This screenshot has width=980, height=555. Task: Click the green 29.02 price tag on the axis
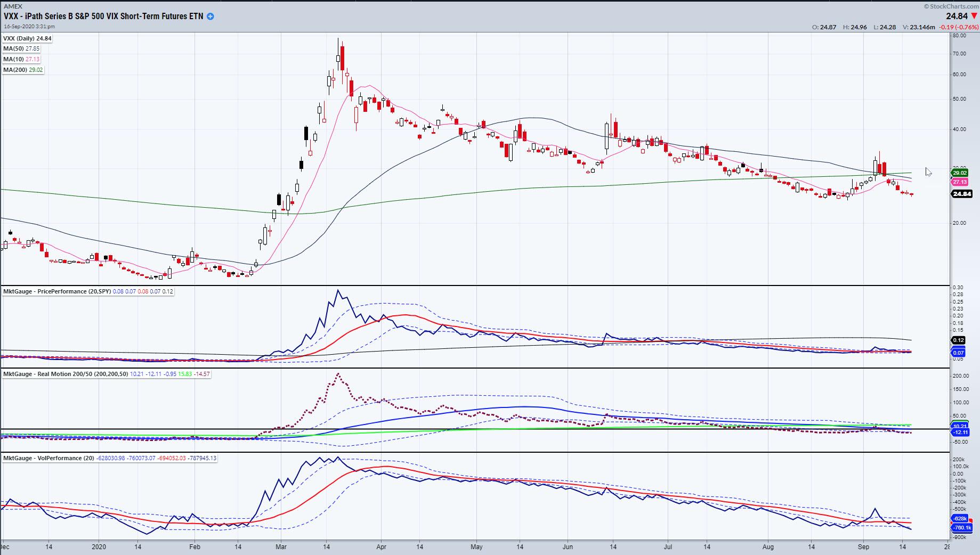pos(959,173)
